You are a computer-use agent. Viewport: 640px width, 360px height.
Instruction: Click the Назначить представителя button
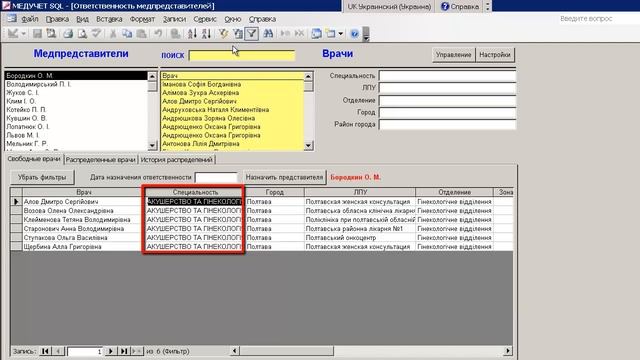[x=284, y=177]
